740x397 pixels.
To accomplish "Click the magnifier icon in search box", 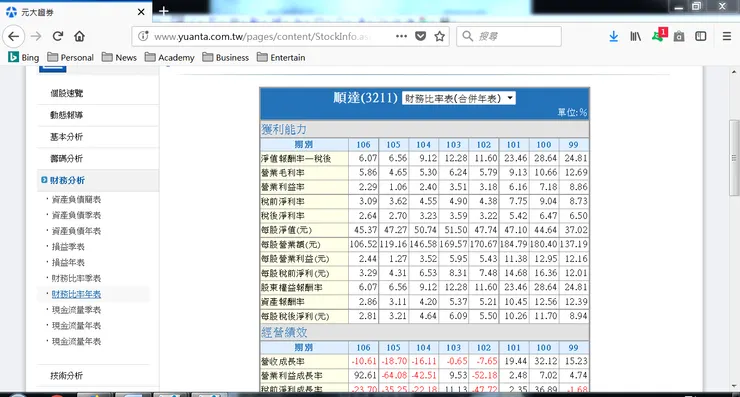I will pyautogui.click(x=467, y=36).
